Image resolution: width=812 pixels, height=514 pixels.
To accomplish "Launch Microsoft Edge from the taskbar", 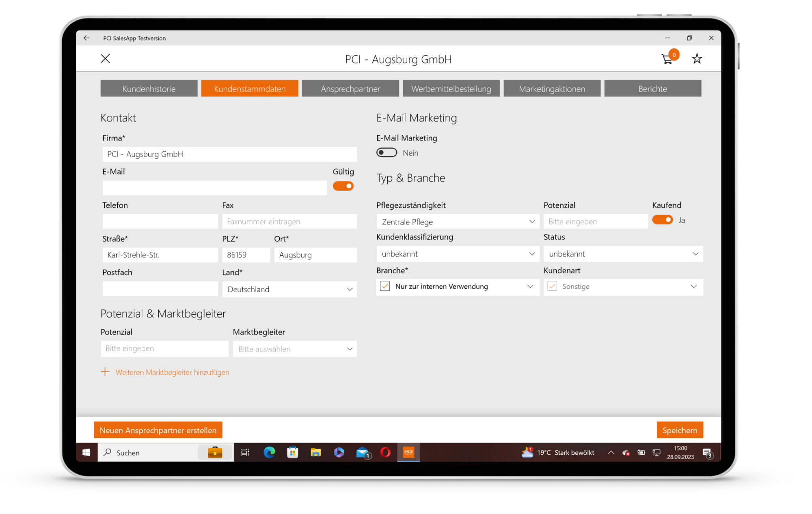I will (269, 452).
